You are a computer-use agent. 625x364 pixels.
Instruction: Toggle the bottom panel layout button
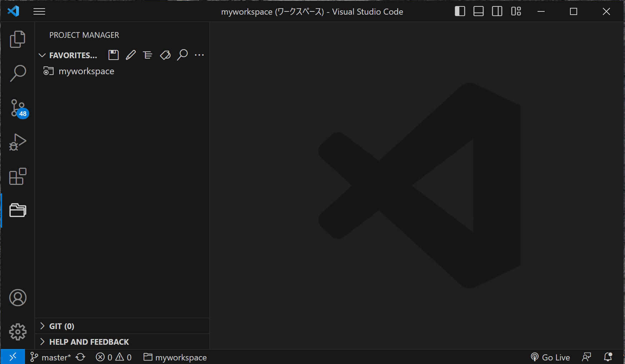[x=479, y=11]
